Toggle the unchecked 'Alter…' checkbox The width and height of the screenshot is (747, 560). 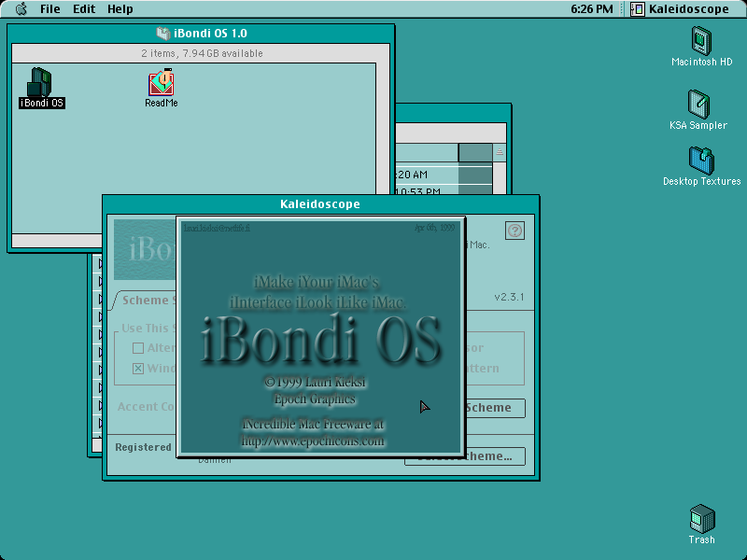138,348
